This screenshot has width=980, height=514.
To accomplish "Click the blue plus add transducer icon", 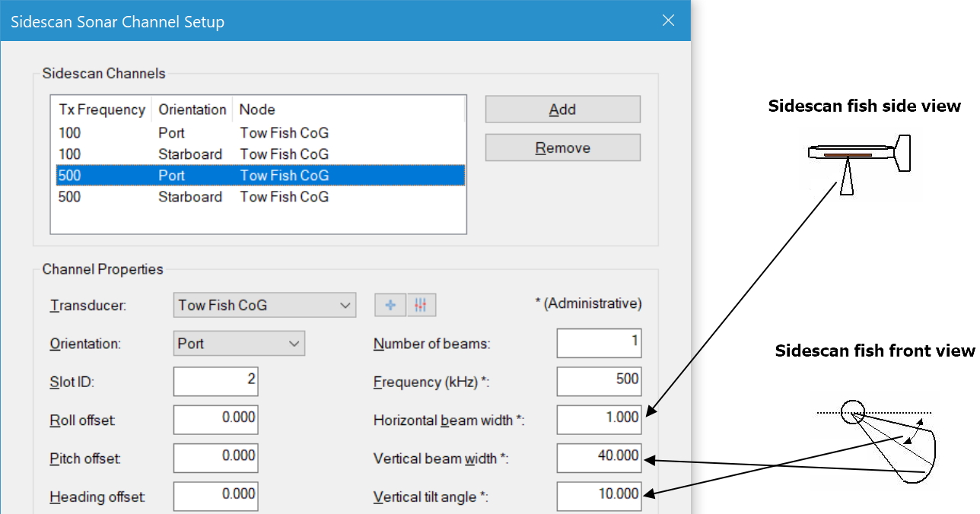I will pyautogui.click(x=390, y=305).
